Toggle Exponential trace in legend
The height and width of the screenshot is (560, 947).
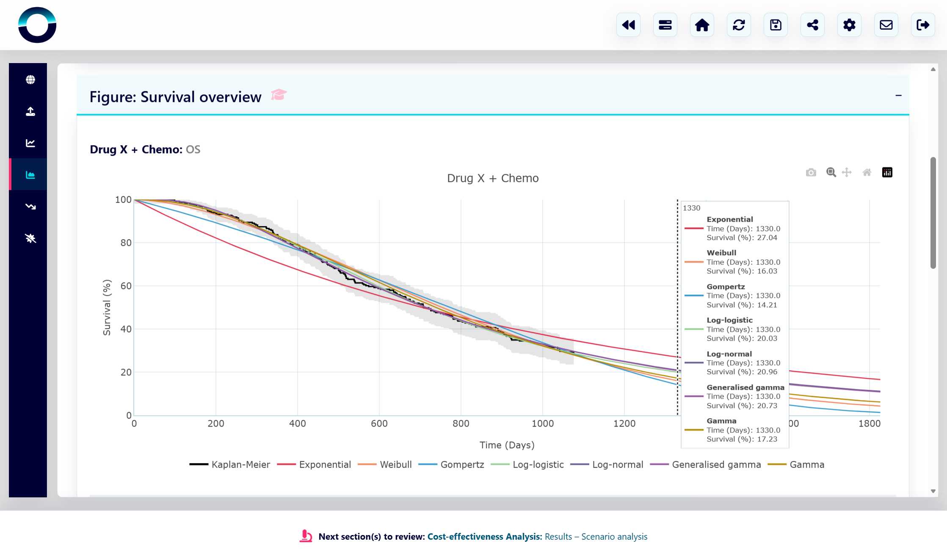tap(314, 464)
